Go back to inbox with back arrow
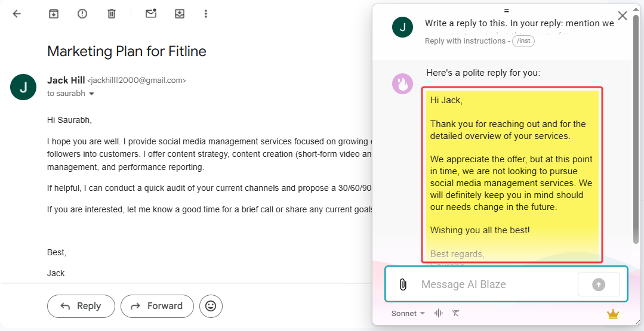The width and height of the screenshot is (644, 331). tap(17, 14)
